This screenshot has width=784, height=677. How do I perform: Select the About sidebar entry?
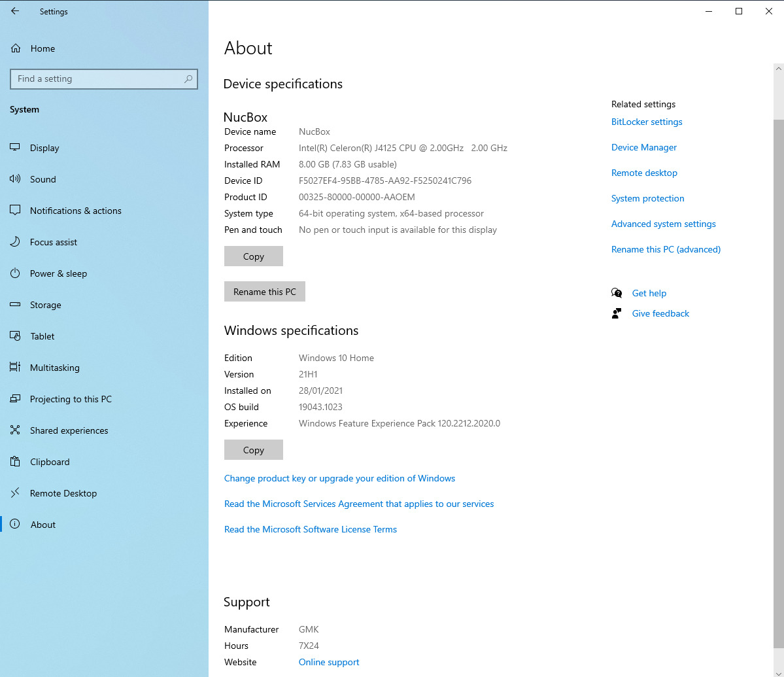104,525
